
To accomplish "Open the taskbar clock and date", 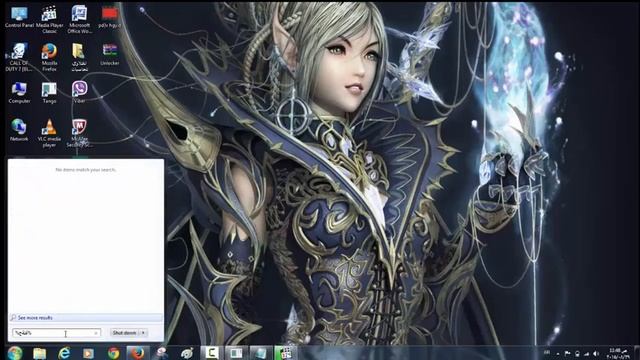I will 618,353.
